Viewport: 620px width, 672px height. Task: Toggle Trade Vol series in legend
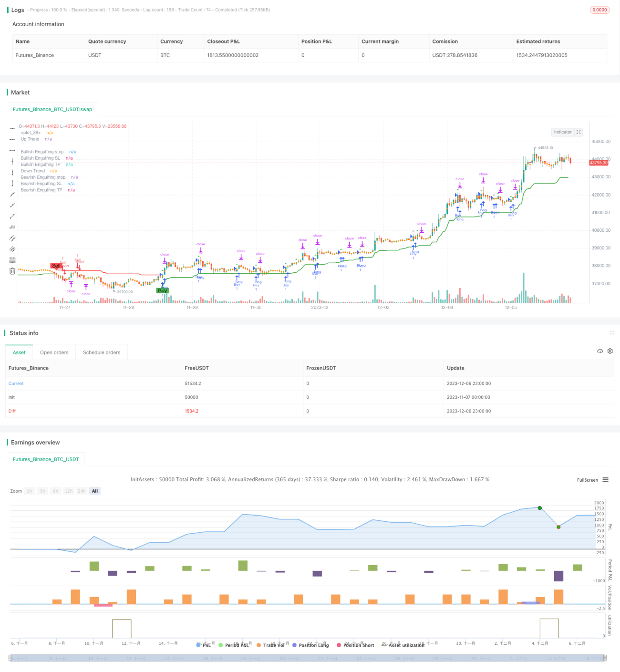tap(270, 645)
